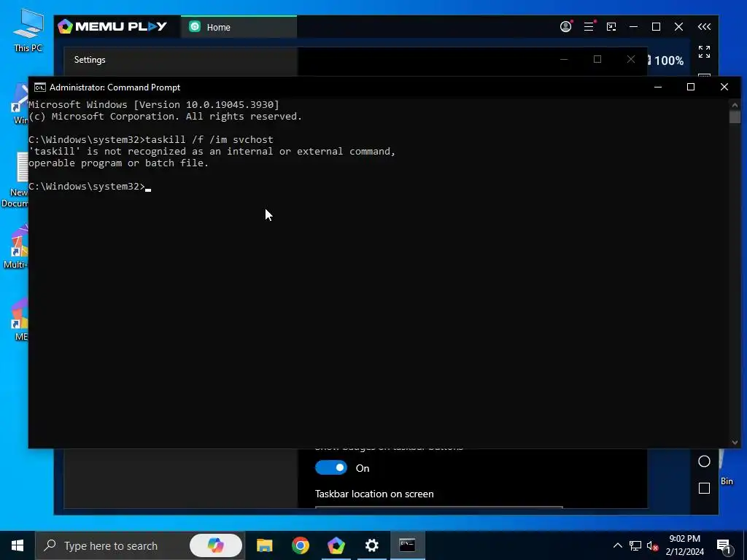Screen dimensions: 747x560
Task: Minimize the MEmu Play window
Action: [634, 27]
